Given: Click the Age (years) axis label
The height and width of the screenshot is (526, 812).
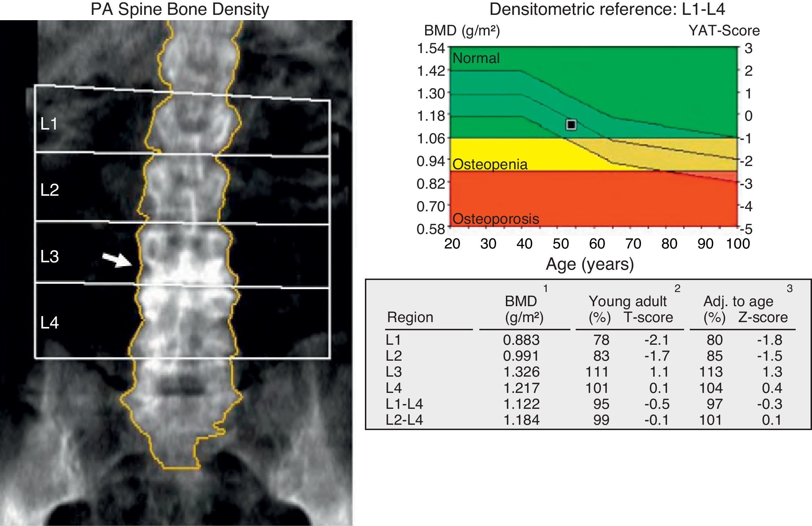Looking at the screenshot, I should 590,264.
